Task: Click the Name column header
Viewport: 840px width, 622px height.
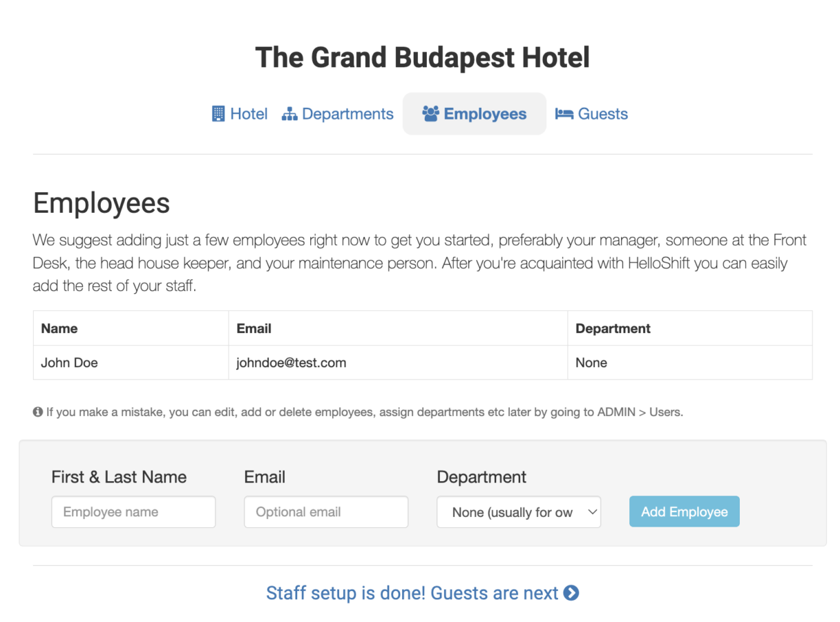Action: (x=131, y=328)
